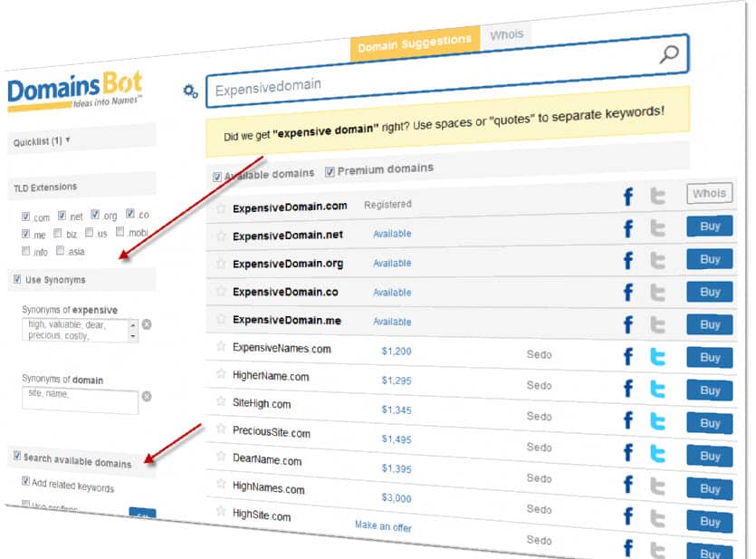This screenshot has height=559, width=756.
Task: Clear synonyms of domain with X icon
Action: (147, 397)
